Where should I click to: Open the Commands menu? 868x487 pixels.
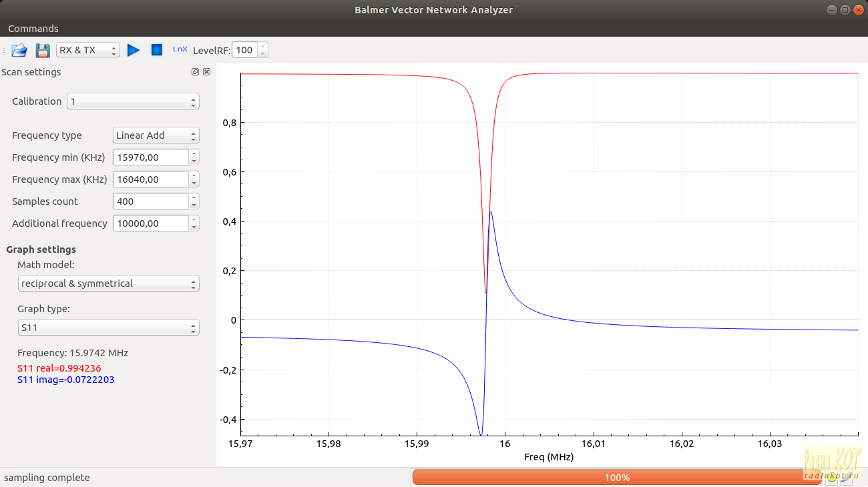coord(33,29)
